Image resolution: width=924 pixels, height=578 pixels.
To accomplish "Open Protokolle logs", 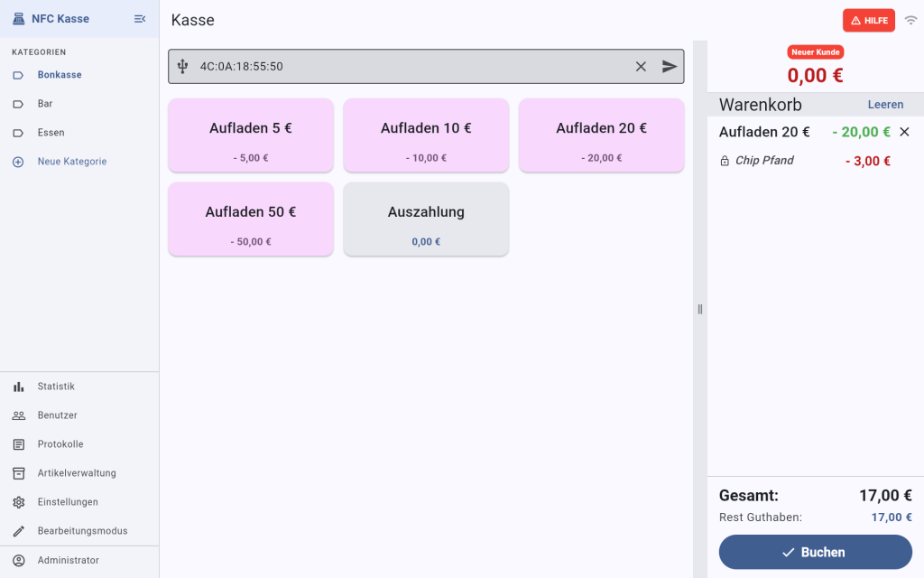I will pos(79,444).
